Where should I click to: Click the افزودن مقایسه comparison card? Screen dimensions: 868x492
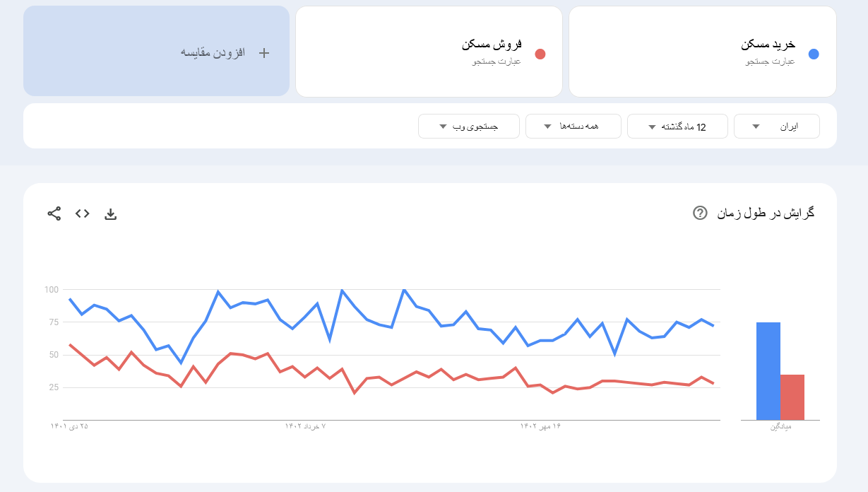[156, 51]
